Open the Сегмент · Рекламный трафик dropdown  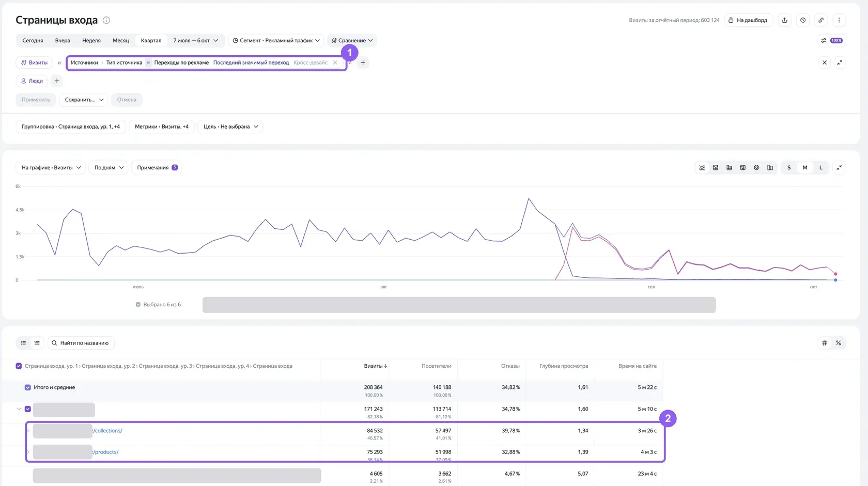[276, 40]
